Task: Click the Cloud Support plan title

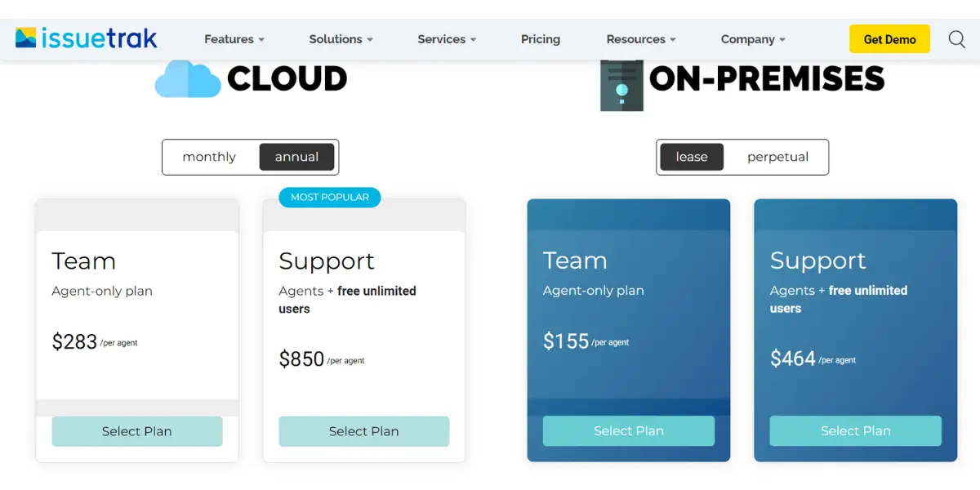Action: [x=327, y=261]
